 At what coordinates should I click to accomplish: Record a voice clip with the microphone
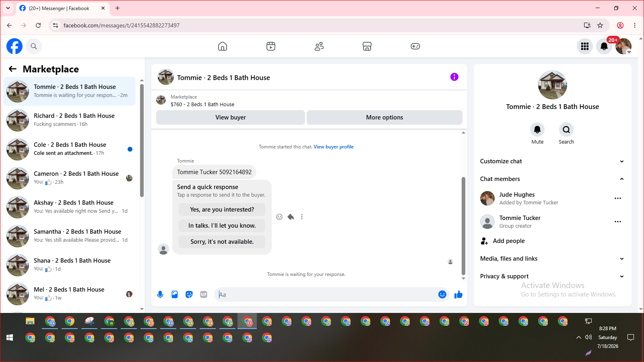click(x=160, y=294)
